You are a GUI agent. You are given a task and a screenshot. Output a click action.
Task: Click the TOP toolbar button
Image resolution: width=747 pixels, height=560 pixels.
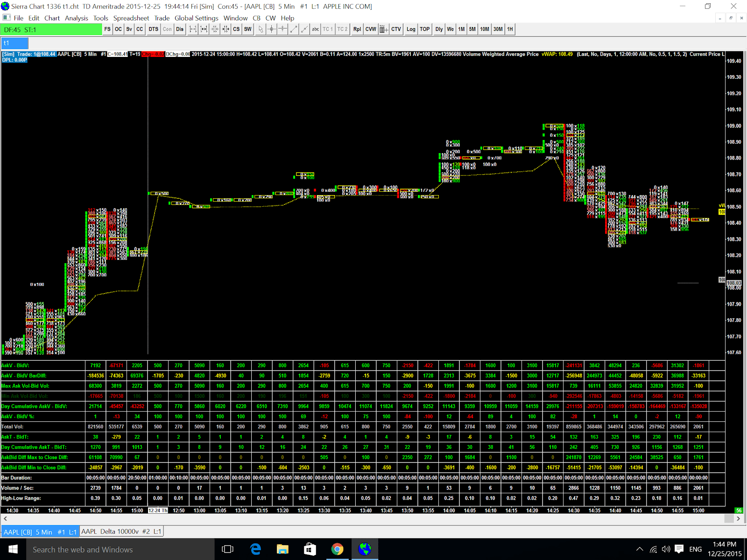click(x=424, y=29)
